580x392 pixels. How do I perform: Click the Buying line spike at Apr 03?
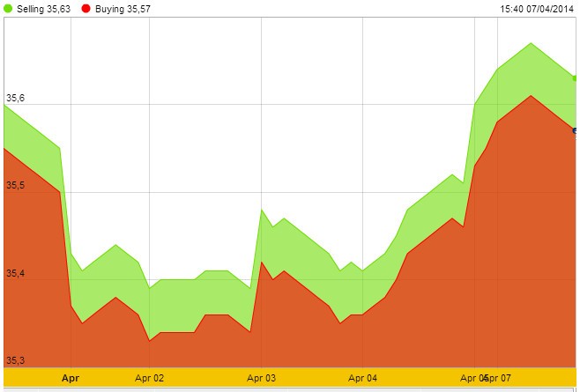(262, 262)
